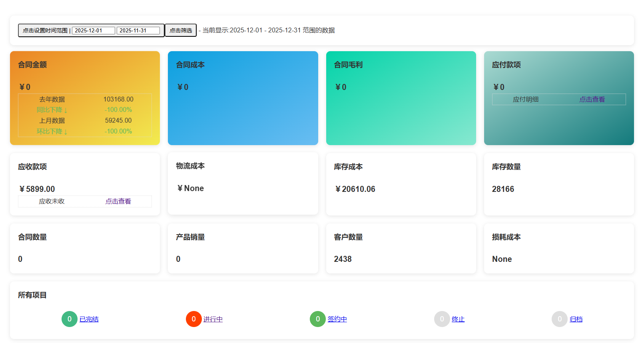
Task: Click the green 0 badge beside 签约中
Action: (x=318, y=319)
